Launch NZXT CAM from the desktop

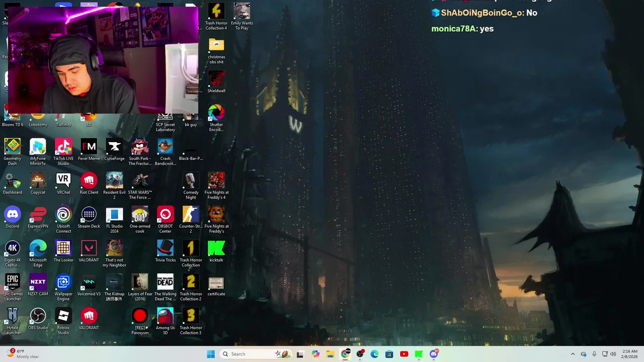tap(38, 285)
